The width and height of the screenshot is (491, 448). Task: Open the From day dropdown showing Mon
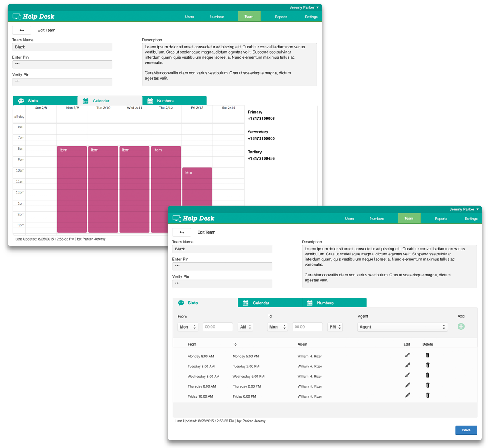click(x=188, y=327)
